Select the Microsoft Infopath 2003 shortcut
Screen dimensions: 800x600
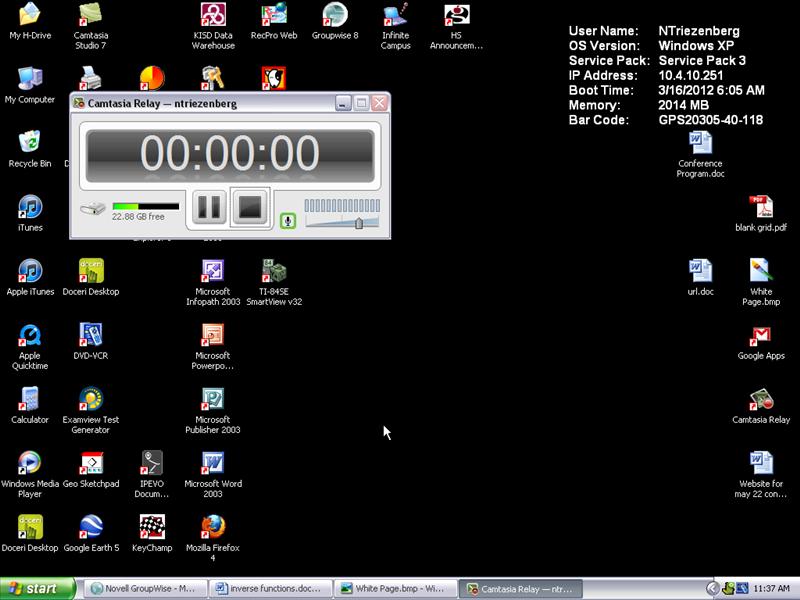[x=213, y=283]
